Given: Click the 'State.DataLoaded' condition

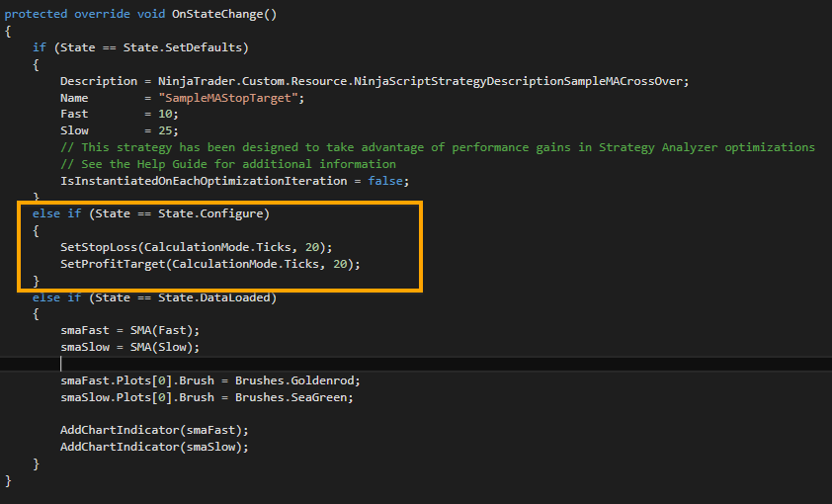Looking at the screenshot, I should click(213, 297).
